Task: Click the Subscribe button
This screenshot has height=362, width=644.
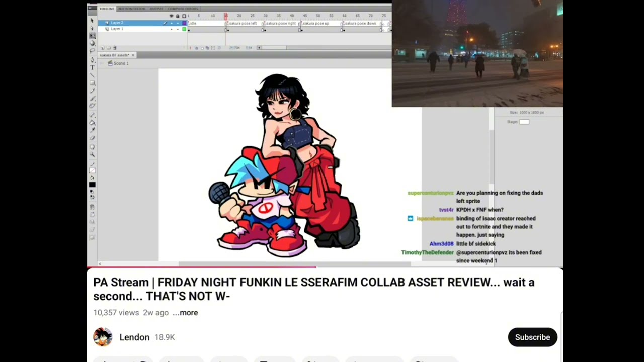Action: click(532, 337)
